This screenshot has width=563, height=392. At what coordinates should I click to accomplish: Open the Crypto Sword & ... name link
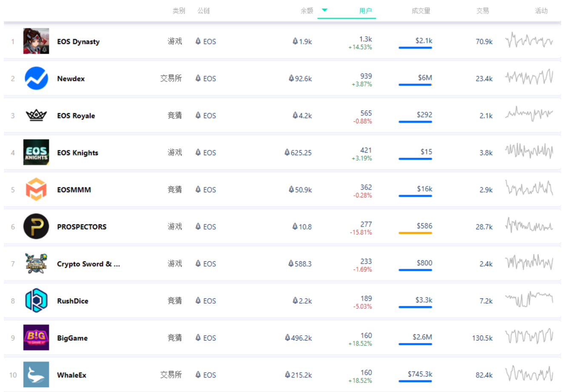tap(88, 264)
